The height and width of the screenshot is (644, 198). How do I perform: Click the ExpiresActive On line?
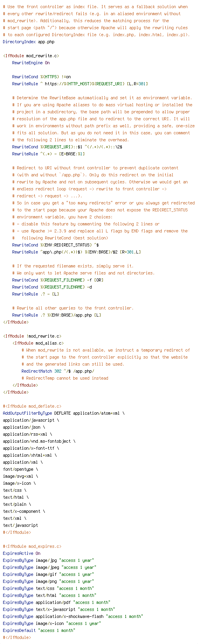21,553
